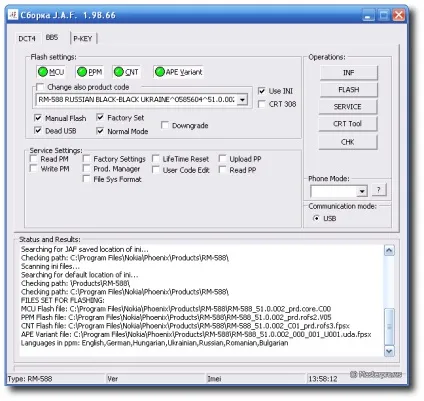Click the scroll down arrow in Status log
The width and height of the screenshot is (424, 401).
pyautogui.click(x=389, y=351)
